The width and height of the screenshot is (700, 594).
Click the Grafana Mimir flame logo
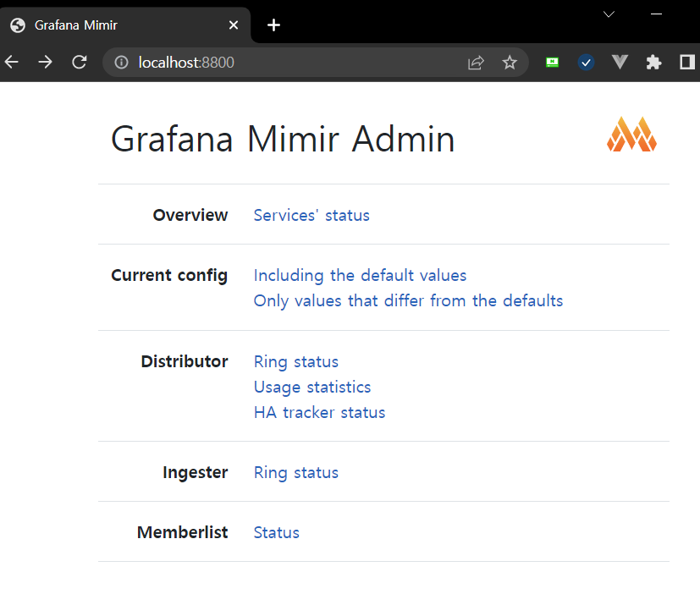[631, 134]
